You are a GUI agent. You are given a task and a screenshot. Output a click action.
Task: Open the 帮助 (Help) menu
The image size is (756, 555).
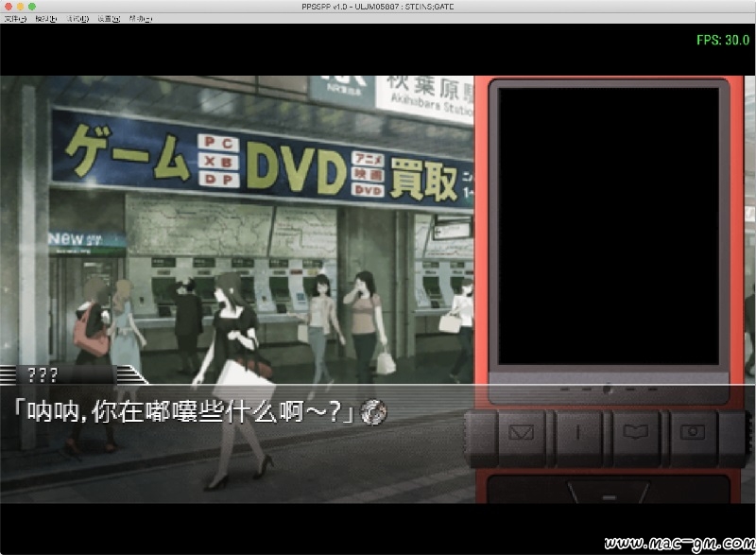(x=140, y=19)
